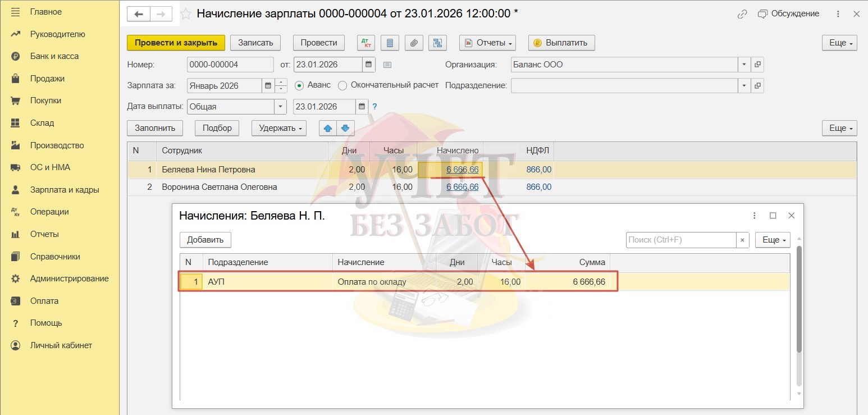868x415 pixels.
Task: Open calendar picker for document date
Action: pyautogui.click(x=368, y=65)
